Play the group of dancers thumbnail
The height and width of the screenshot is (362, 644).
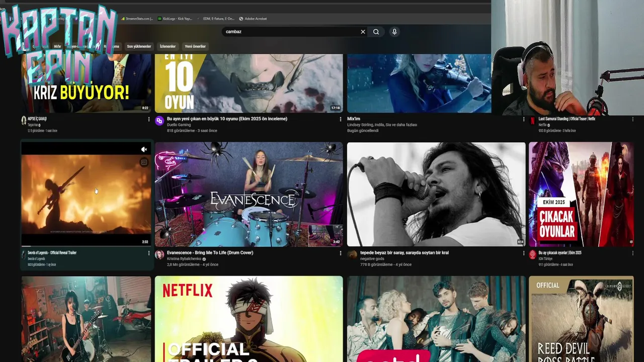click(436, 319)
